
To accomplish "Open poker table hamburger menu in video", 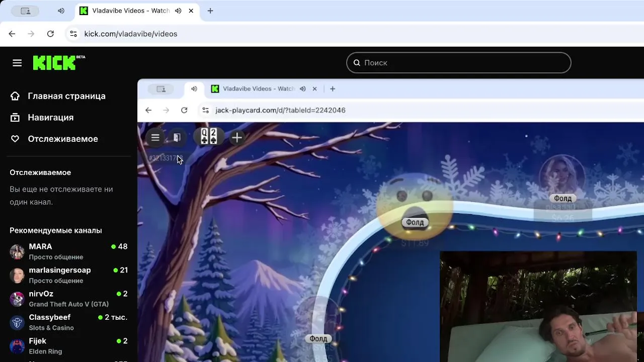I will pyautogui.click(x=155, y=137).
